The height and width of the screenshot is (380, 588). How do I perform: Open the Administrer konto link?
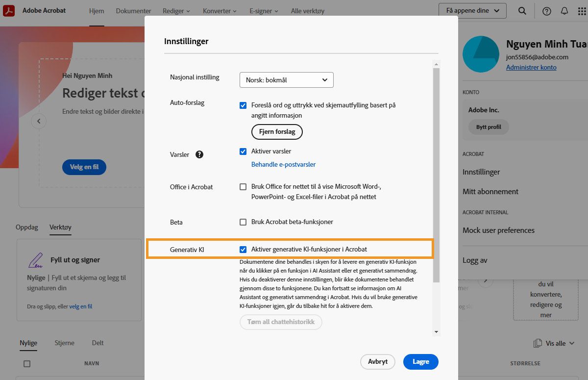(x=531, y=67)
